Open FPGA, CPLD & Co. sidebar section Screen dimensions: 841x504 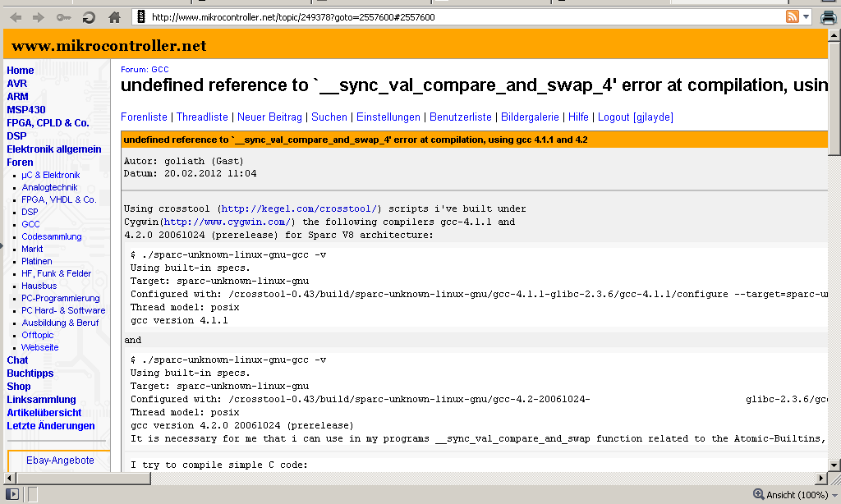(48, 123)
